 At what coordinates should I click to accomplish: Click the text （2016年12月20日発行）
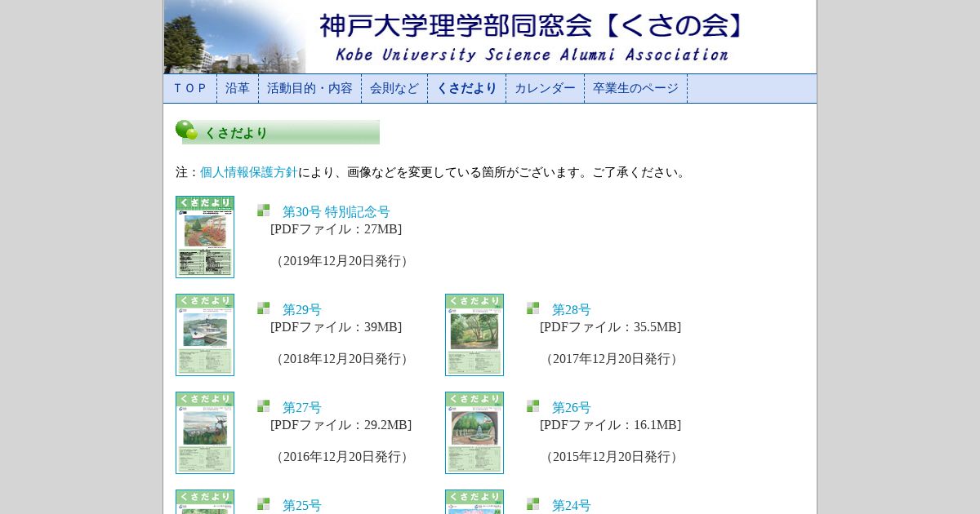coord(341,457)
